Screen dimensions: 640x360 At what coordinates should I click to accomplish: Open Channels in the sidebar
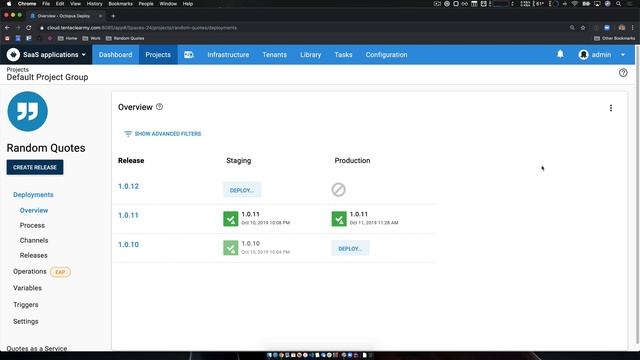tap(34, 240)
